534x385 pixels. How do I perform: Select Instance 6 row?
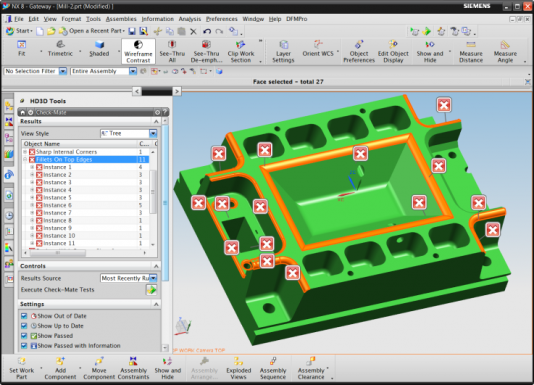pos(85,205)
